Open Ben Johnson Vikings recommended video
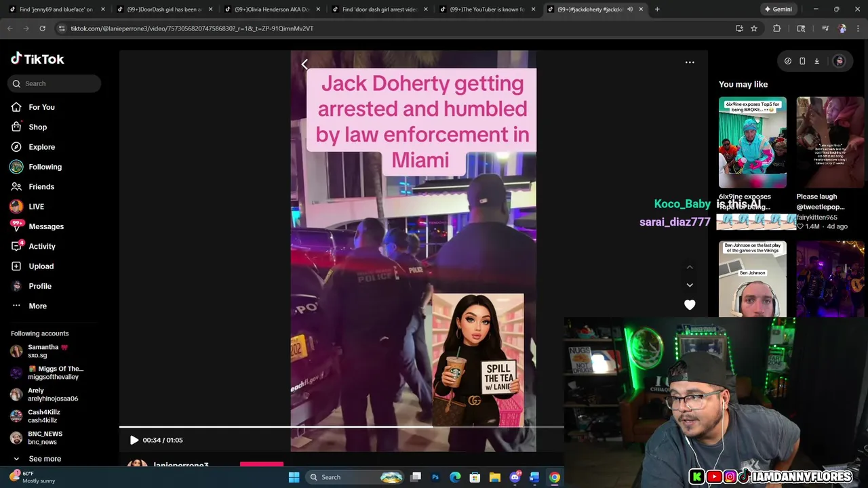This screenshot has width=868, height=488. coord(753,279)
